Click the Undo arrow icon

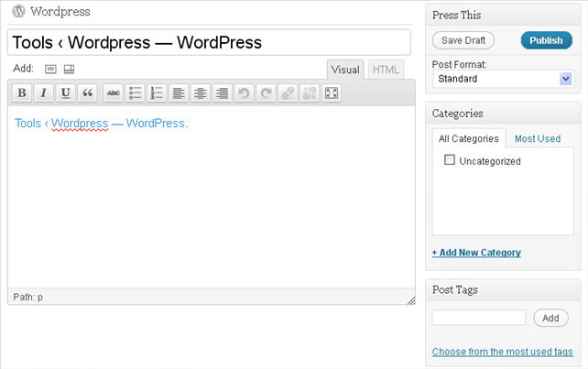244,92
